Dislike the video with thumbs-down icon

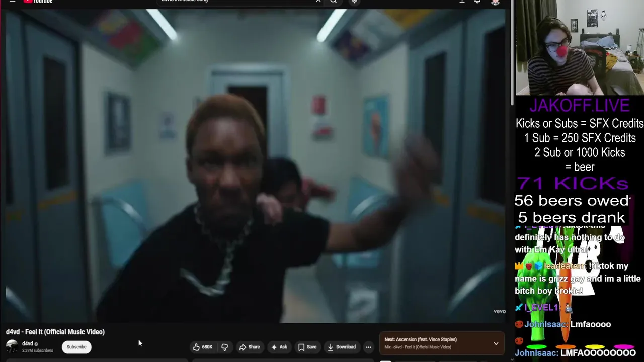[x=225, y=347]
